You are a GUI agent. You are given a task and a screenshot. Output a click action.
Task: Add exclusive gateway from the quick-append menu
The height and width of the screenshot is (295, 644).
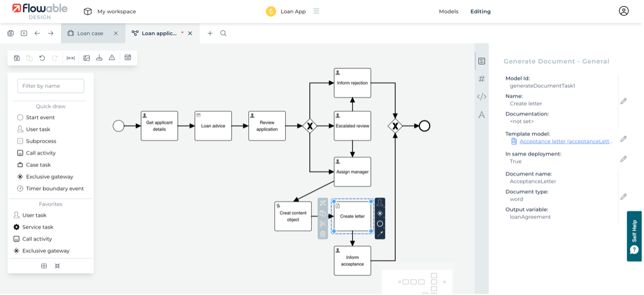tap(380, 213)
